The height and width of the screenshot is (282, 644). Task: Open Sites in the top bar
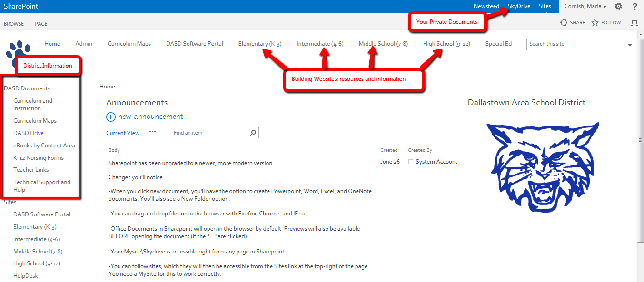(545, 6)
